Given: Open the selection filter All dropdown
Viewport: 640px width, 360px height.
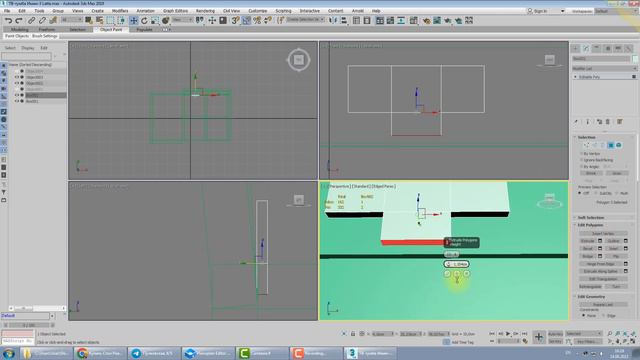Looking at the screenshot, I should (71, 20).
